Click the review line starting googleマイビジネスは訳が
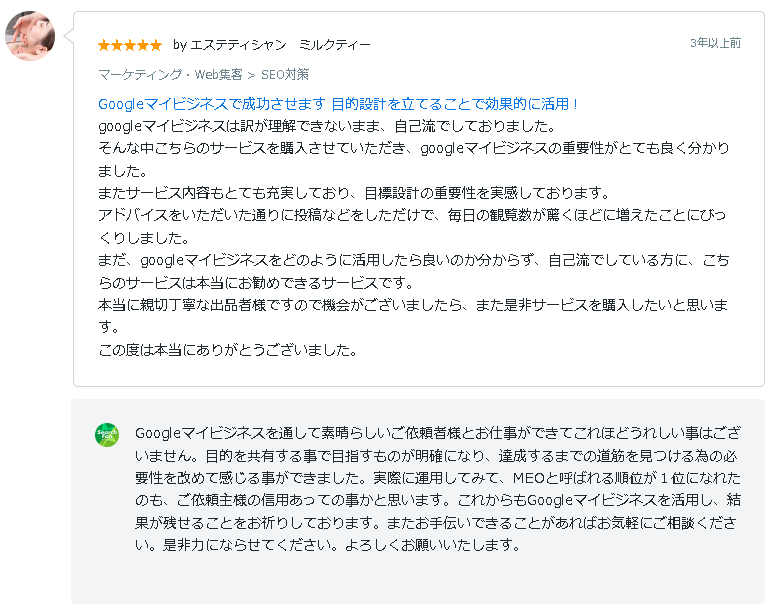This screenshot has width=773, height=613. click(327, 126)
